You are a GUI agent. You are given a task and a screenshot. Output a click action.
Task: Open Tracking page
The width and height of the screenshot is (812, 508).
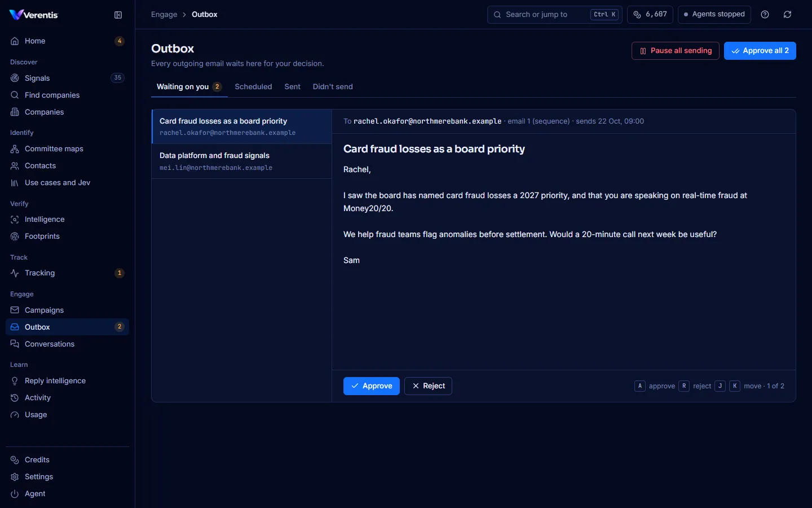click(x=67, y=273)
